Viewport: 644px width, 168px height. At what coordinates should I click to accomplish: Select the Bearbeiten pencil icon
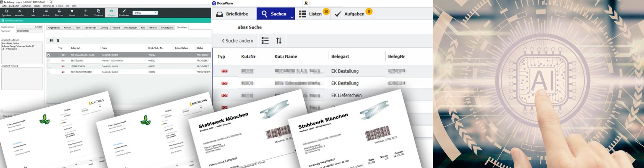124,11
